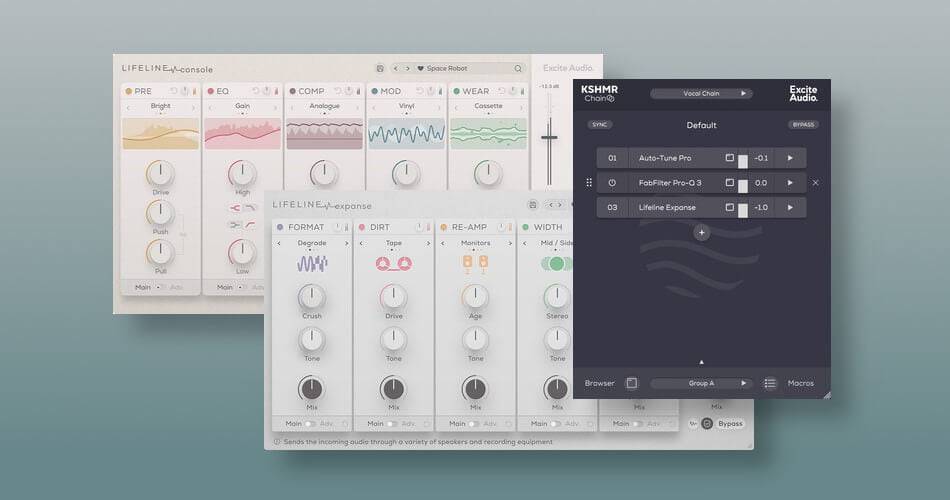
Task: Click the save preset icon in Lifeline Console
Action: pyautogui.click(x=380, y=68)
